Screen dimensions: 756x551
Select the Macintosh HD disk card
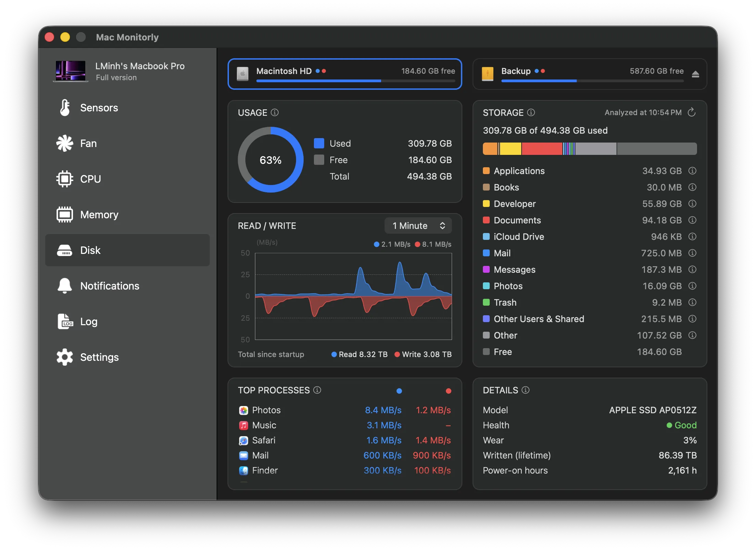(345, 74)
